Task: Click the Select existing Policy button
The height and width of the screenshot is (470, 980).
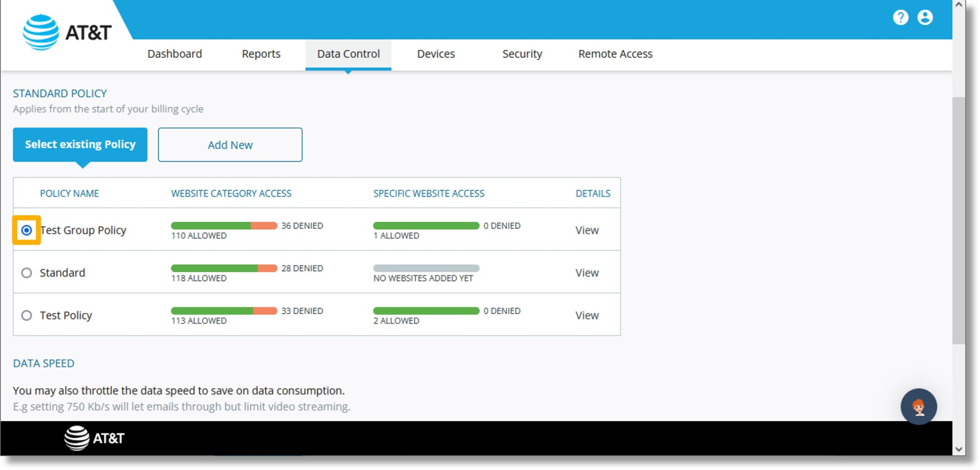Action: 80,144
